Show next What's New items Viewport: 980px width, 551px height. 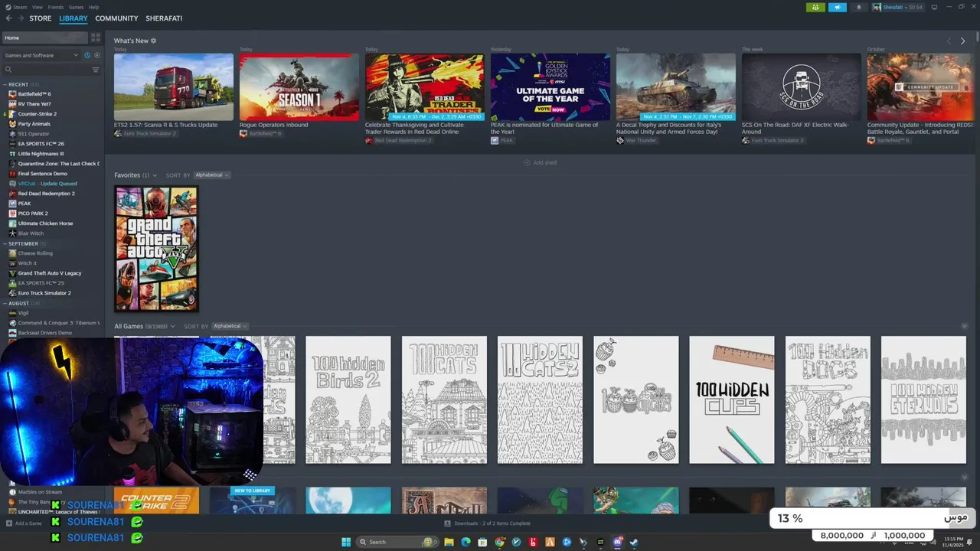[x=962, y=41]
